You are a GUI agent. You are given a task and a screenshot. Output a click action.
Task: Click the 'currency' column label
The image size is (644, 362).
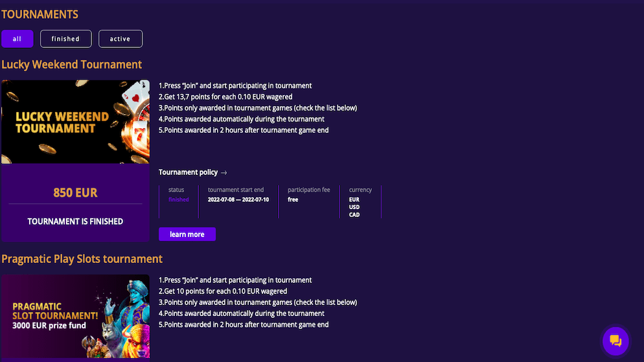[360, 190]
